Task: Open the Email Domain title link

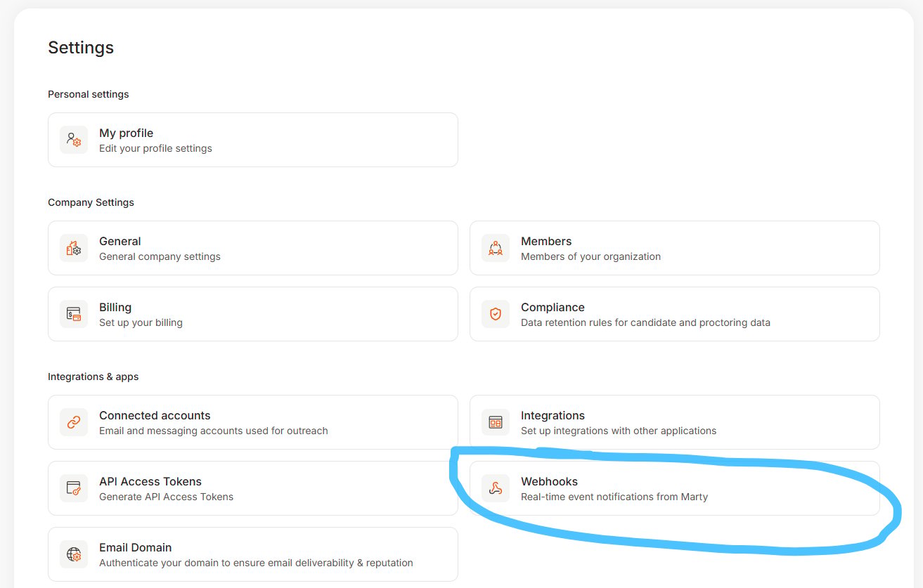Action: (x=135, y=547)
